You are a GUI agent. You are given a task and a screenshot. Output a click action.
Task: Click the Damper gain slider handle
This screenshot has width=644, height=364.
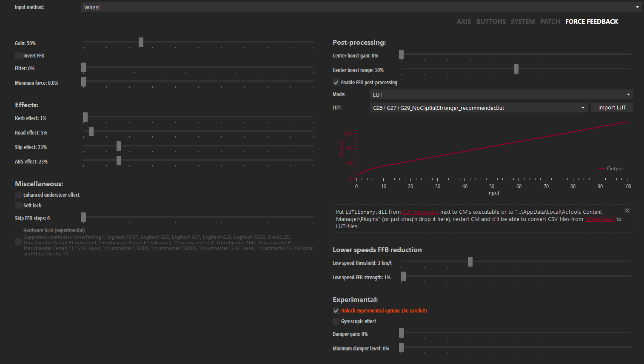pyautogui.click(x=401, y=333)
